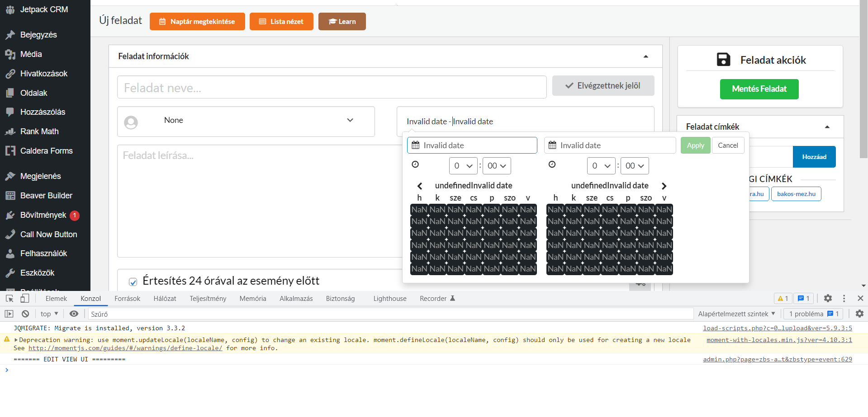Click the DevTools inspect element icon
The image size is (868, 417).
pyautogui.click(x=9, y=298)
